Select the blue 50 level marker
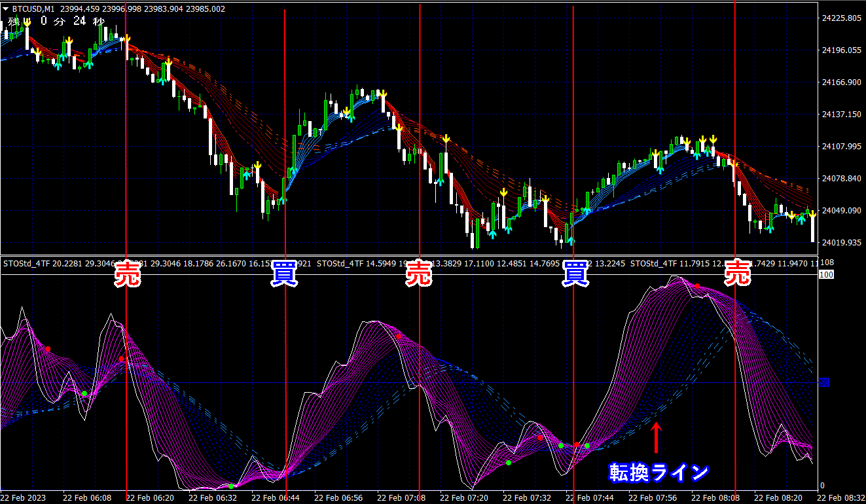 825,382
